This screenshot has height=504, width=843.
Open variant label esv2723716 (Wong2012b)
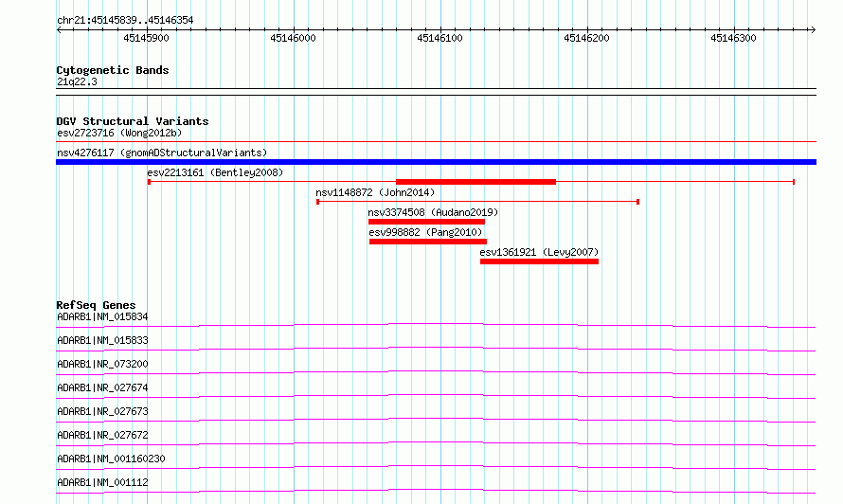[x=119, y=133]
